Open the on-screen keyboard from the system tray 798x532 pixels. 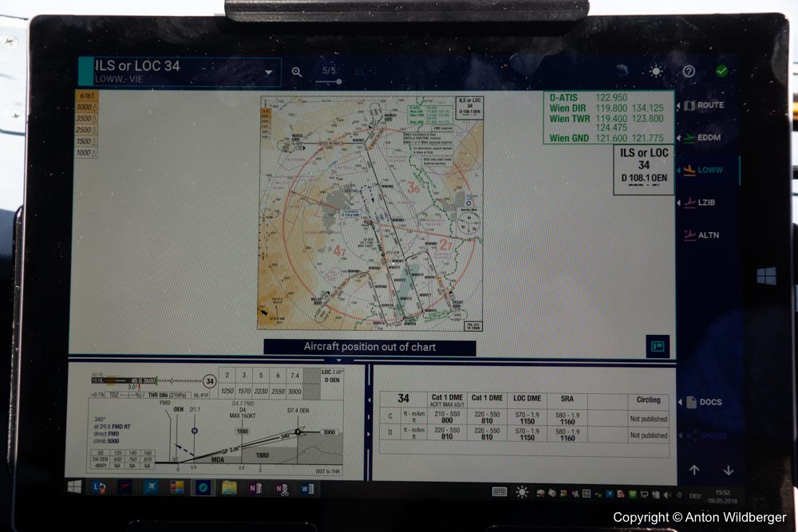[500, 491]
